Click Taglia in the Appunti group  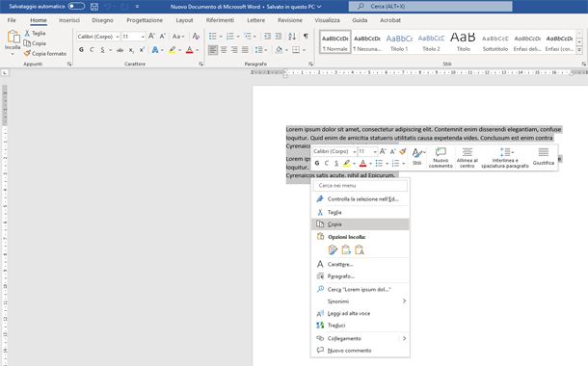(35, 34)
